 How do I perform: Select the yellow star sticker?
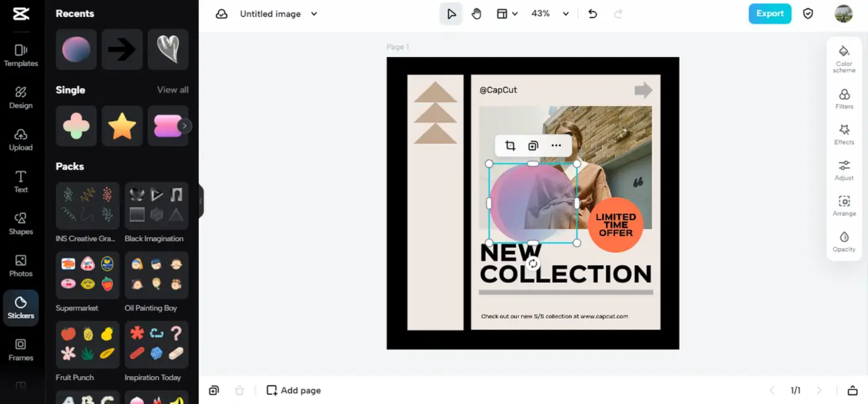coord(122,126)
